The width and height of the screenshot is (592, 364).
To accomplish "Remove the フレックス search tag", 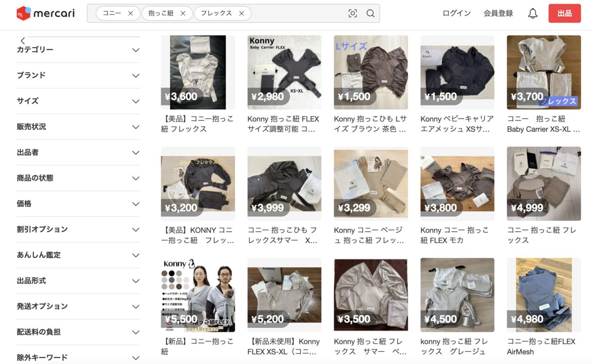I will [x=241, y=13].
